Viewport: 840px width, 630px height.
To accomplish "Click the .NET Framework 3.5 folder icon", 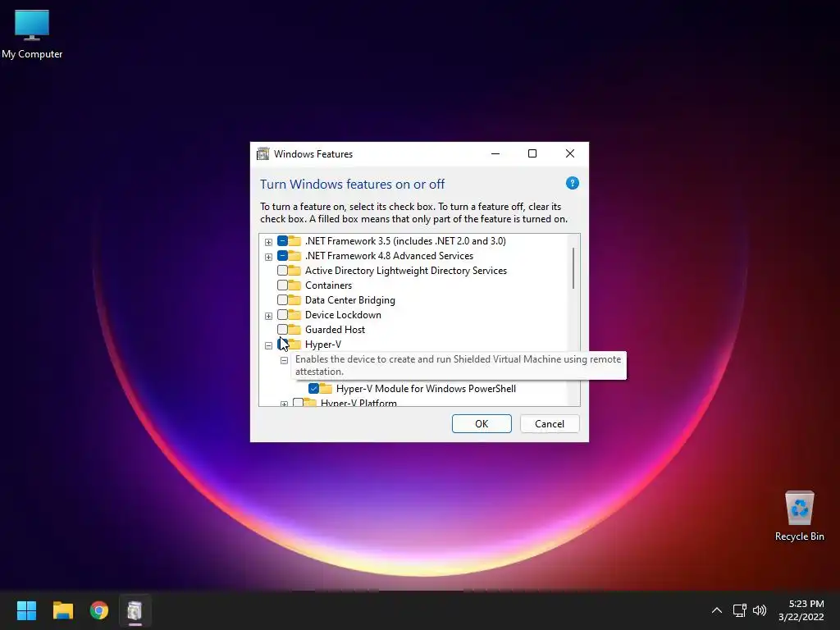I will tap(294, 241).
